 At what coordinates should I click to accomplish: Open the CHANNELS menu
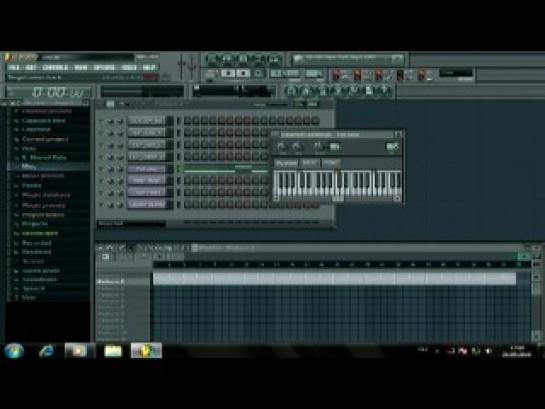(x=55, y=67)
